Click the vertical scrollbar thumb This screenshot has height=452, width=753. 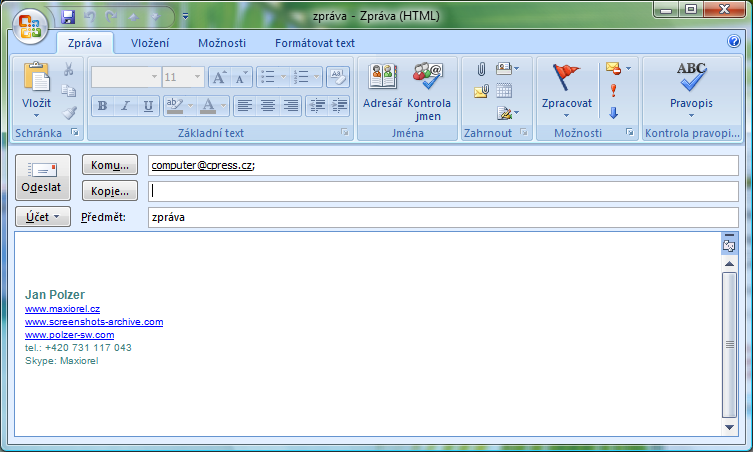pos(729,344)
